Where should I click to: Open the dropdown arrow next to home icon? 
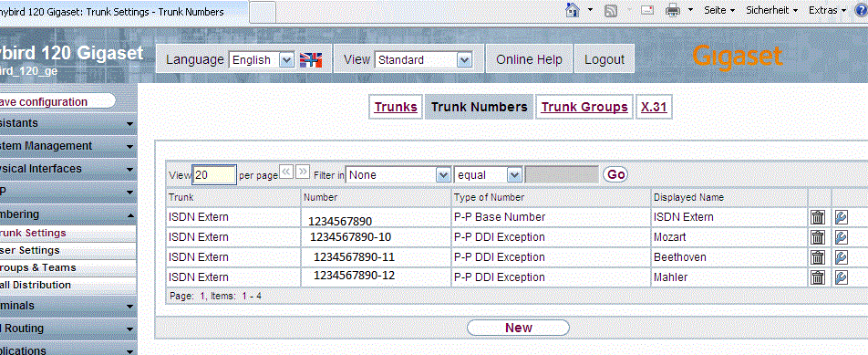(x=590, y=10)
